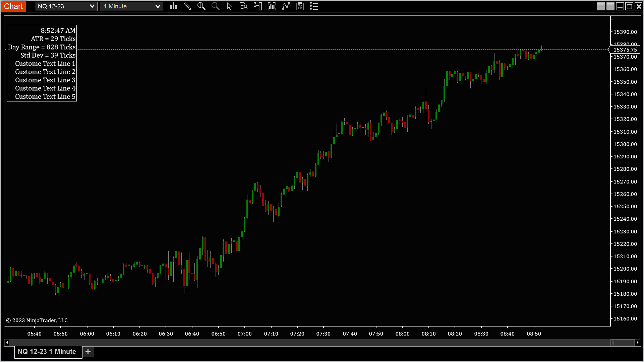
Task: Click the orange Chart title label
Action: click(x=13, y=6)
